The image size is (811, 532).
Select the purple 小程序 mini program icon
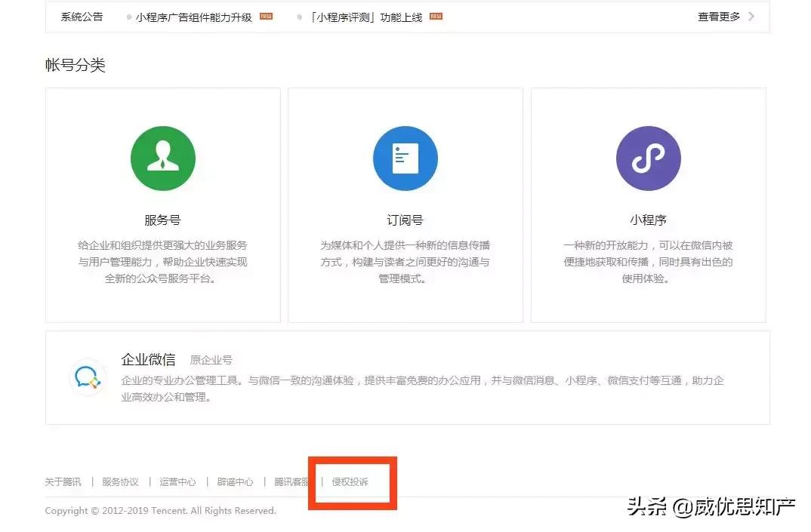coord(648,158)
